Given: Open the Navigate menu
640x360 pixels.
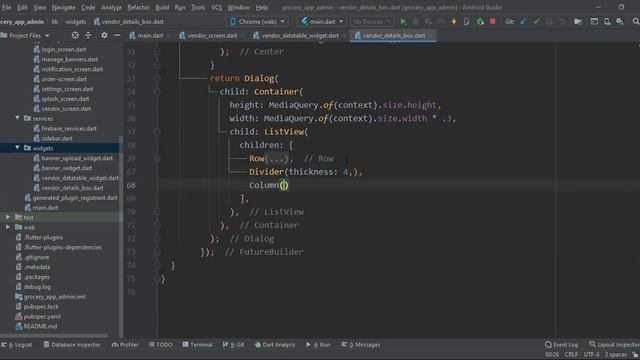Looking at the screenshot, I should point(64,7).
